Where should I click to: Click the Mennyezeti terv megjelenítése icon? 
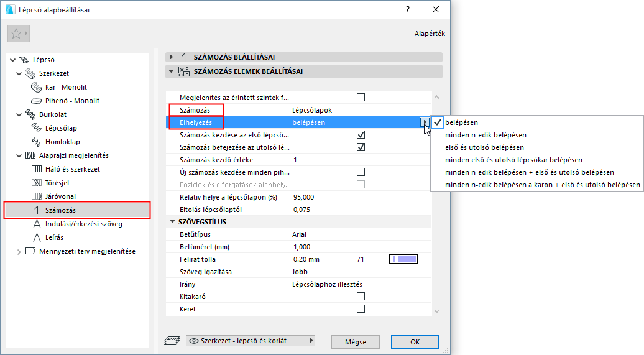click(x=30, y=251)
